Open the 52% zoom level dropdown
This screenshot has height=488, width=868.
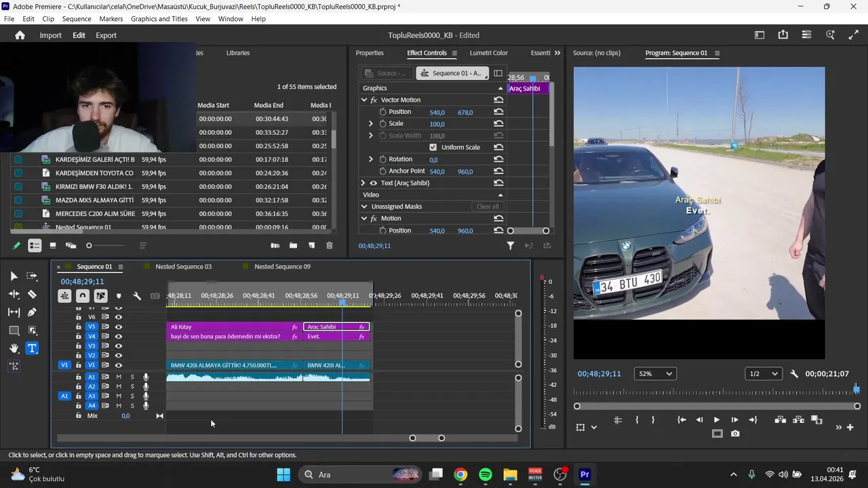coord(654,374)
